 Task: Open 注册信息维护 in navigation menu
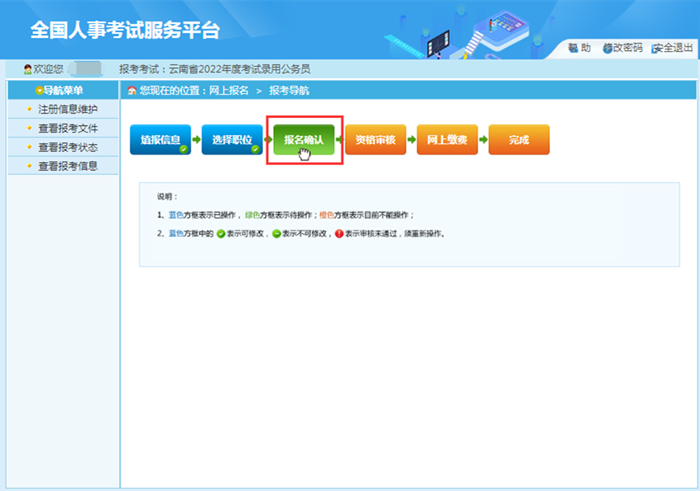click(68, 109)
